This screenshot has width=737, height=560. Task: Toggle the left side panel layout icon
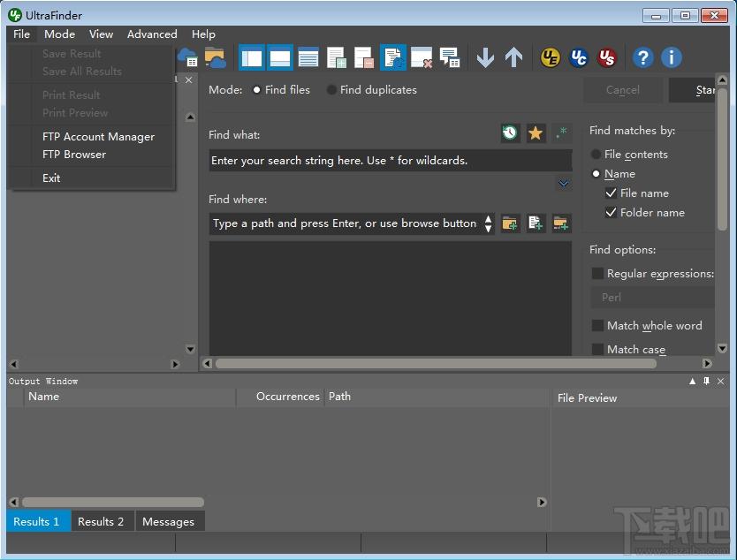coord(252,57)
